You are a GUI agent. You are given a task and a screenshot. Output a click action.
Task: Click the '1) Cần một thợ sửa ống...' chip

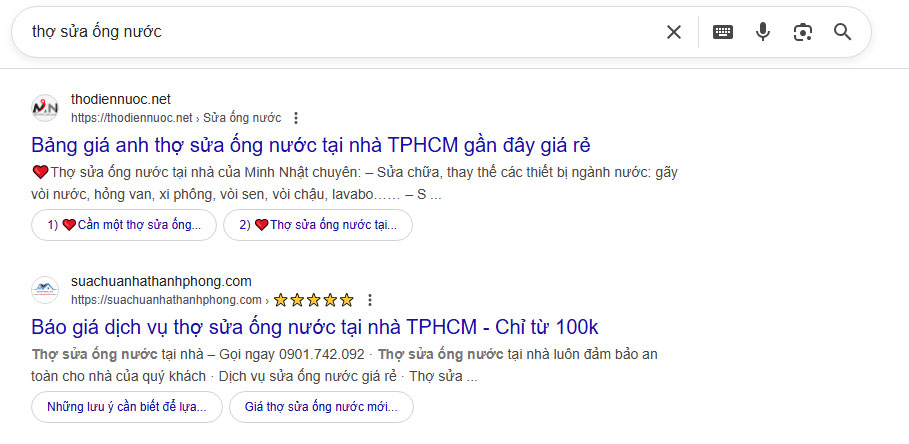[x=123, y=225]
